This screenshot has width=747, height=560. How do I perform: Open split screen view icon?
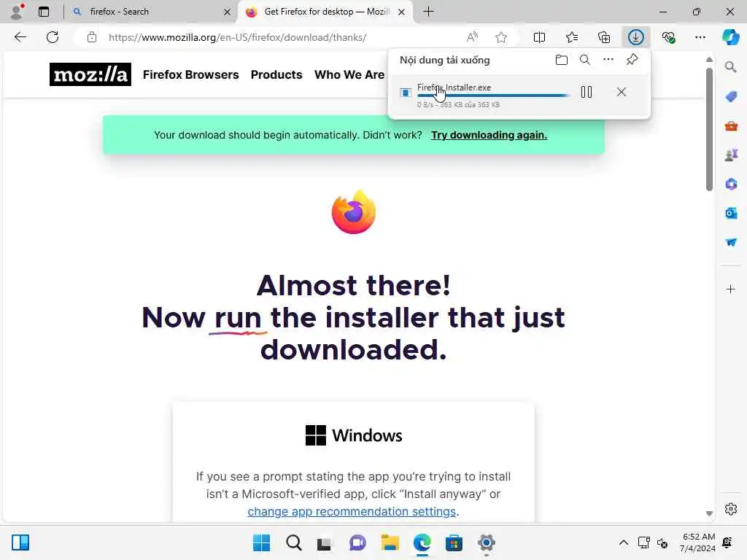point(539,37)
